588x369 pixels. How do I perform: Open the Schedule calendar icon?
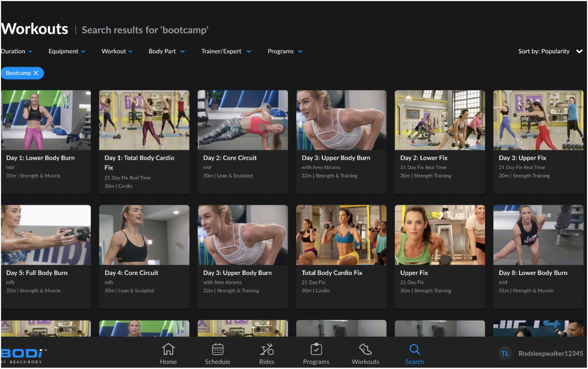pyautogui.click(x=217, y=349)
